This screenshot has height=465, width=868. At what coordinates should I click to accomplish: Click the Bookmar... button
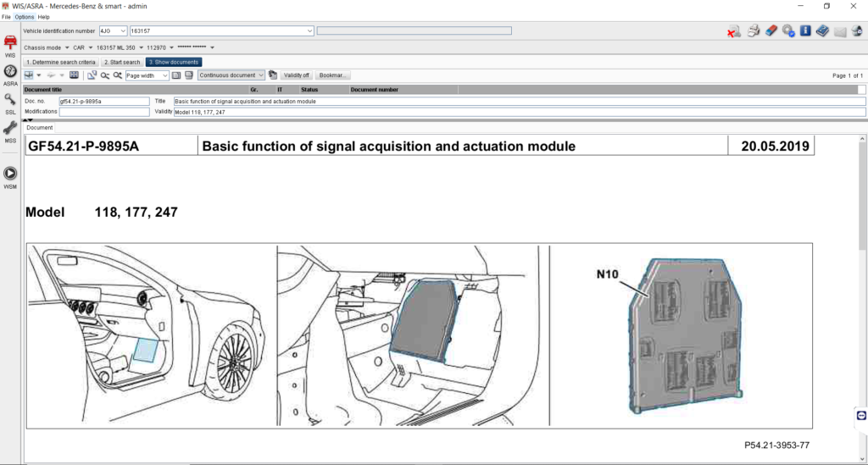tap(332, 75)
